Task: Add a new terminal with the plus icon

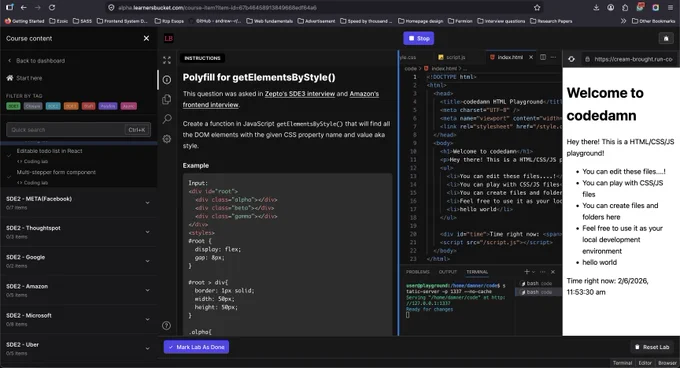Action: (x=526, y=272)
